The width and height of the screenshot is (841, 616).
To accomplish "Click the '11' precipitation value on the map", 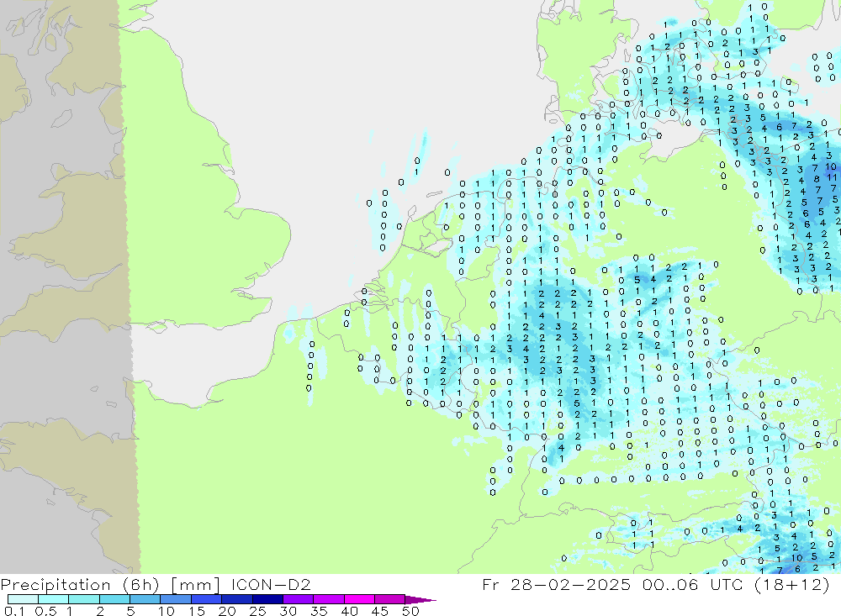I will pos(832,177).
